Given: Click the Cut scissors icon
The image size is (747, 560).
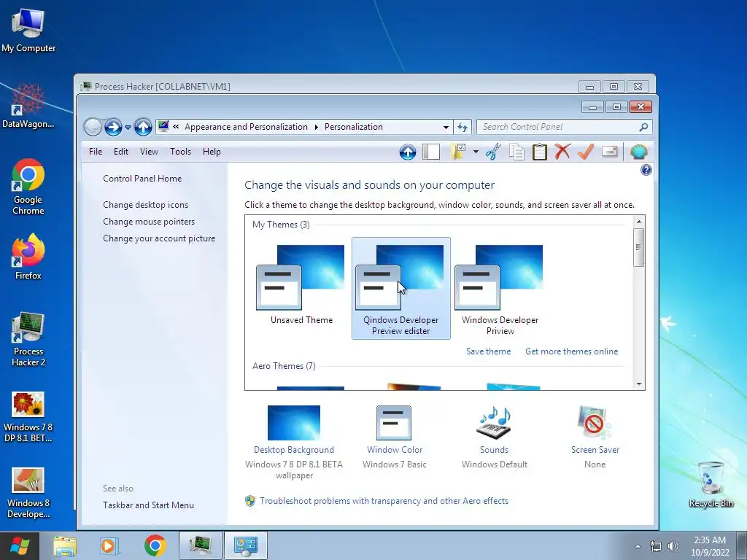Looking at the screenshot, I should (x=494, y=152).
